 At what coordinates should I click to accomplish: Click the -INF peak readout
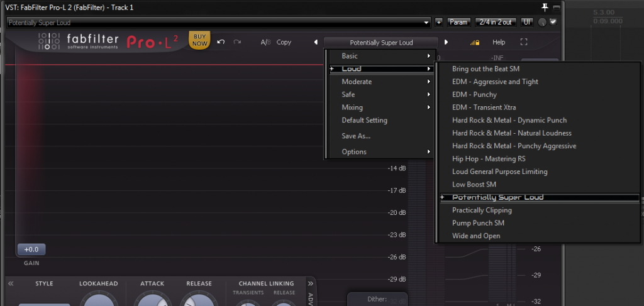pos(497,58)
